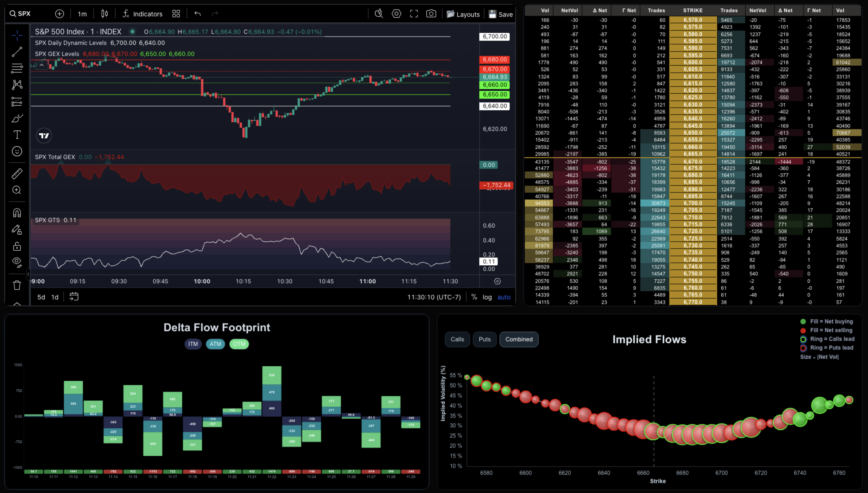Screen dimensions: 868x493
Task: Click the magnet snap mode icon
Action: pyautogui.click(x=17, y=213)
